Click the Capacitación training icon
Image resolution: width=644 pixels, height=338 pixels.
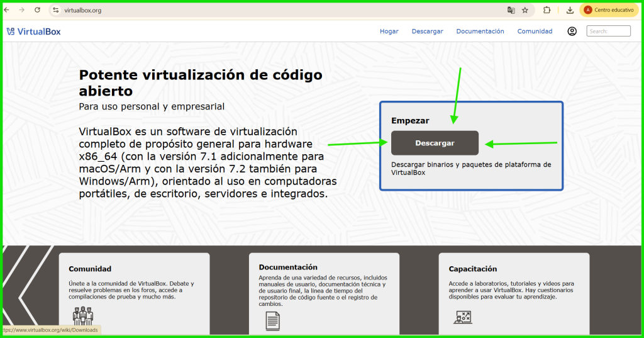(x=462, y=317)
